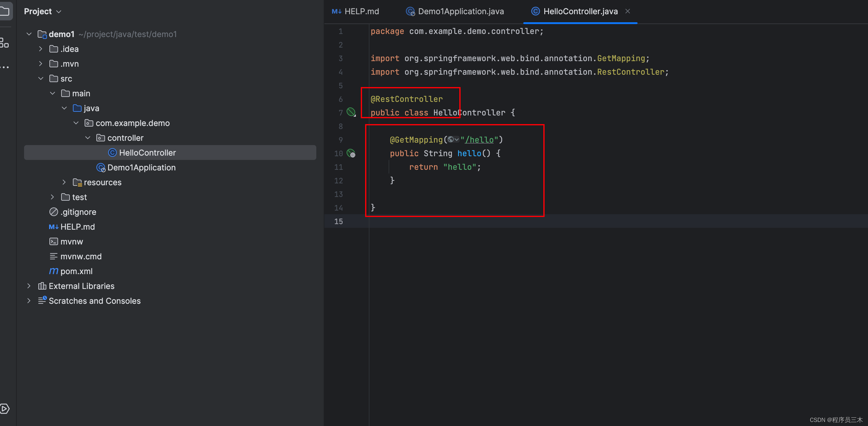Switch to the HELP.md editor tab
Image resolution: width=868 pixels, height=426 pixels.
(x=356, y=11)
